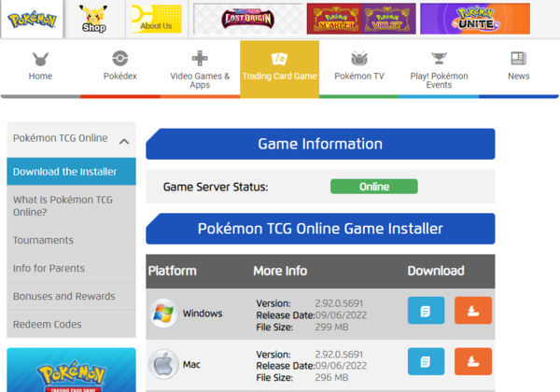Screen dimensions: 560x392
Task: Click the Mac Apple logo icon
Action: pyautogui.click(x=163, y=364)
